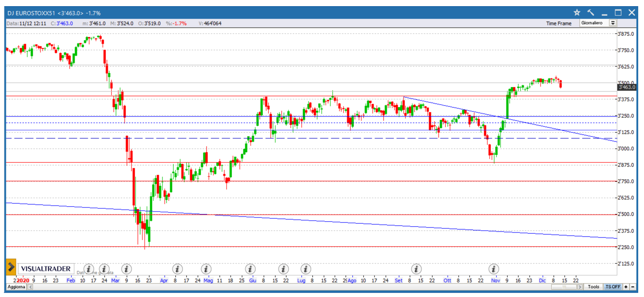Click the 3'875.0 price axis label

pyautogui.click(x=626, y=34)
